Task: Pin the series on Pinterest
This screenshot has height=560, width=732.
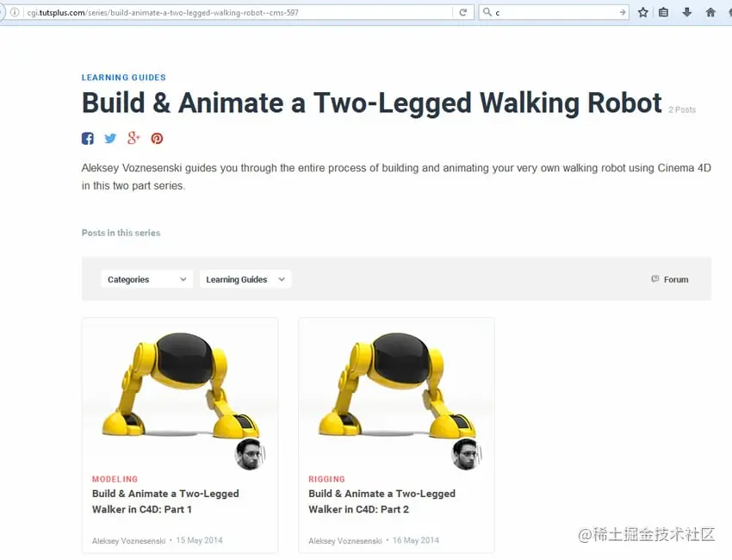Action: tap(157, 138)
